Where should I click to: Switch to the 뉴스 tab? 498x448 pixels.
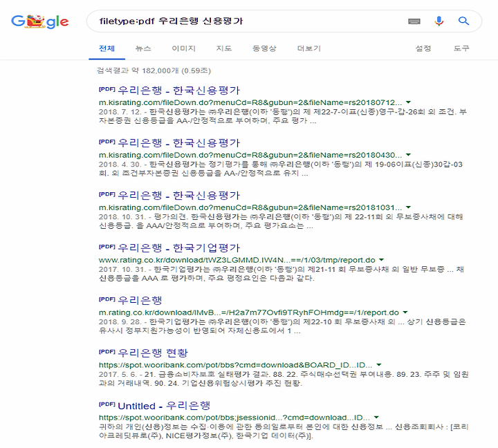143,48
